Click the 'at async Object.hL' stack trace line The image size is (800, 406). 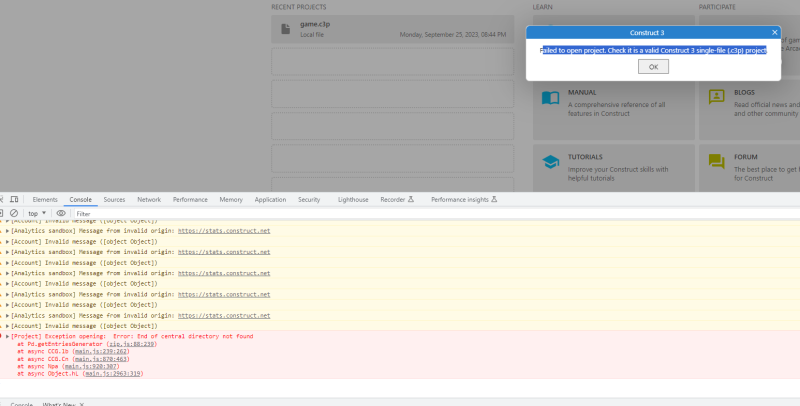[x=80, y=374]
